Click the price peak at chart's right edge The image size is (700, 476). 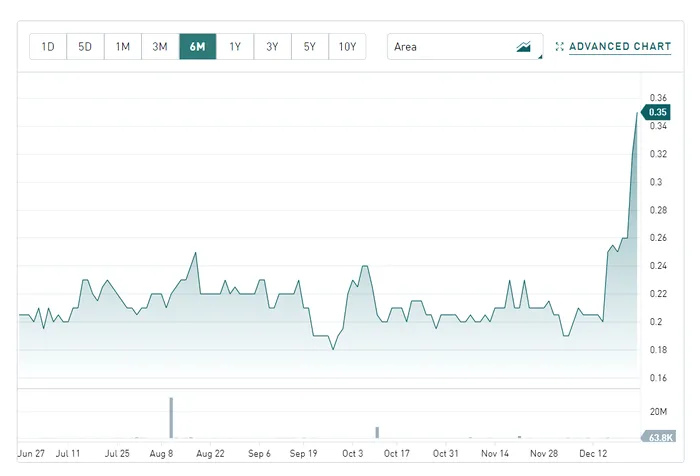click(637, 113)
